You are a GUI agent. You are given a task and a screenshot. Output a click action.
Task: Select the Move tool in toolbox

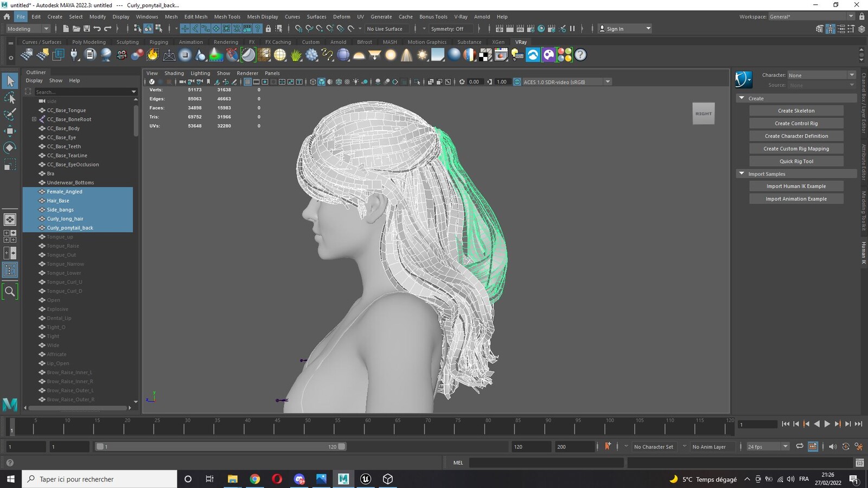click(10, 131)
